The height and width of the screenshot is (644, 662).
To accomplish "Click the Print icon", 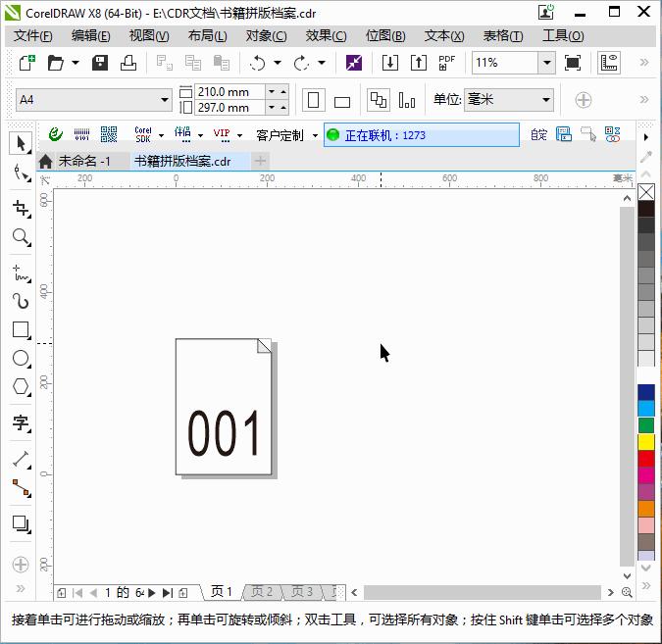I will (128, 63).
